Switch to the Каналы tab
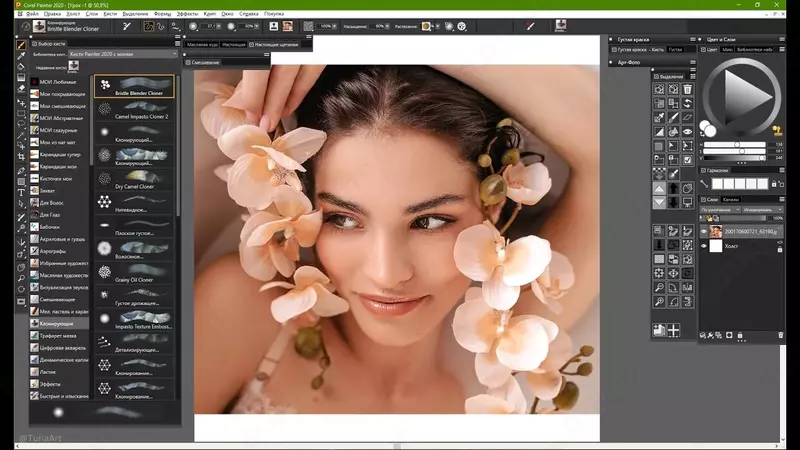This screenshot has height=450, width=800. (731, 199)
